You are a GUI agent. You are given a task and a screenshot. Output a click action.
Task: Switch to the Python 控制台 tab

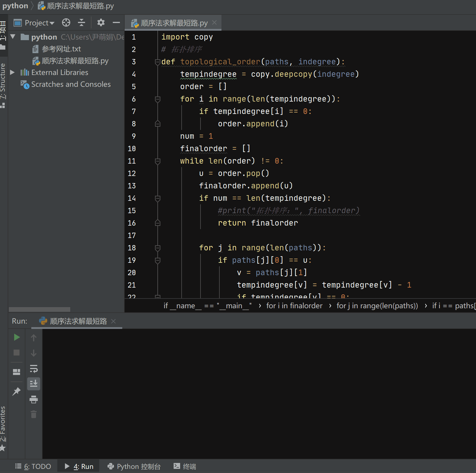[134, 466]
